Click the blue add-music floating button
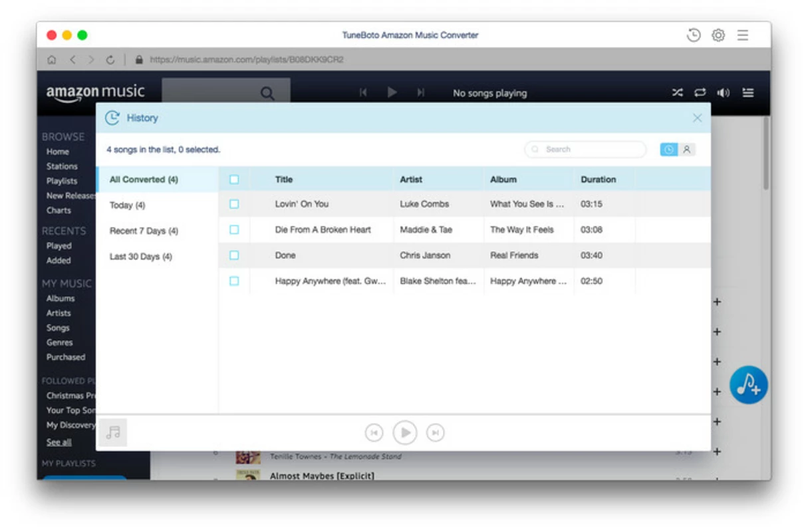 click(749, 384)
